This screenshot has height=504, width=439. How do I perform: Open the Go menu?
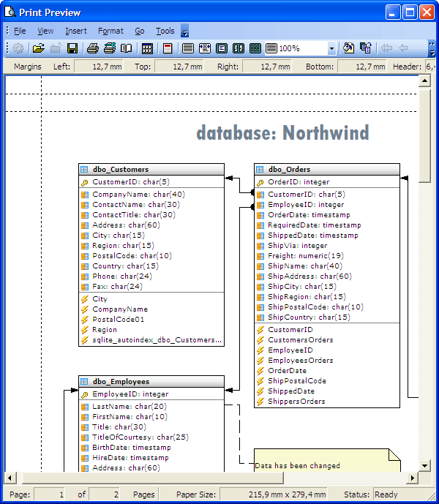click(x=140, y=31)
